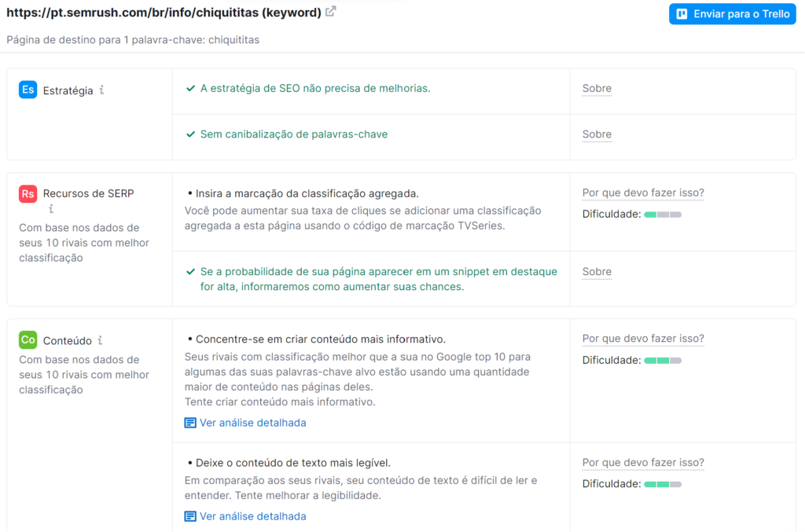Click the semrush chiquititas page URL heading
This screenshot has height=532, width=805.
tap(164, 13)
